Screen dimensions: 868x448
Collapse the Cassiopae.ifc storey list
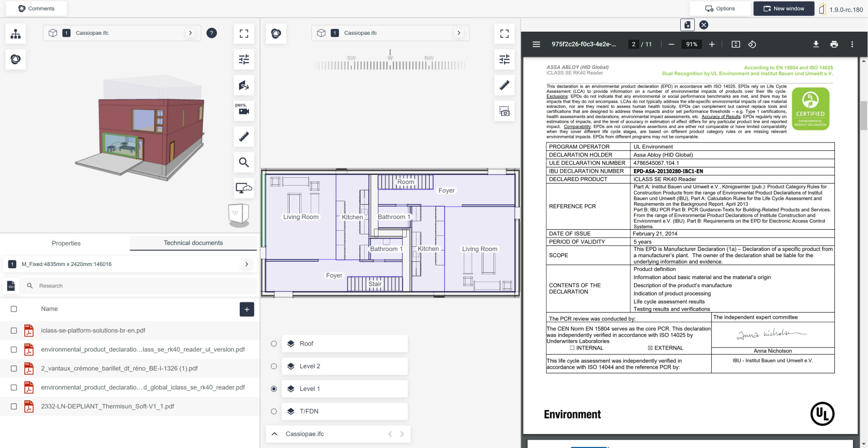[x=274, y=434]
